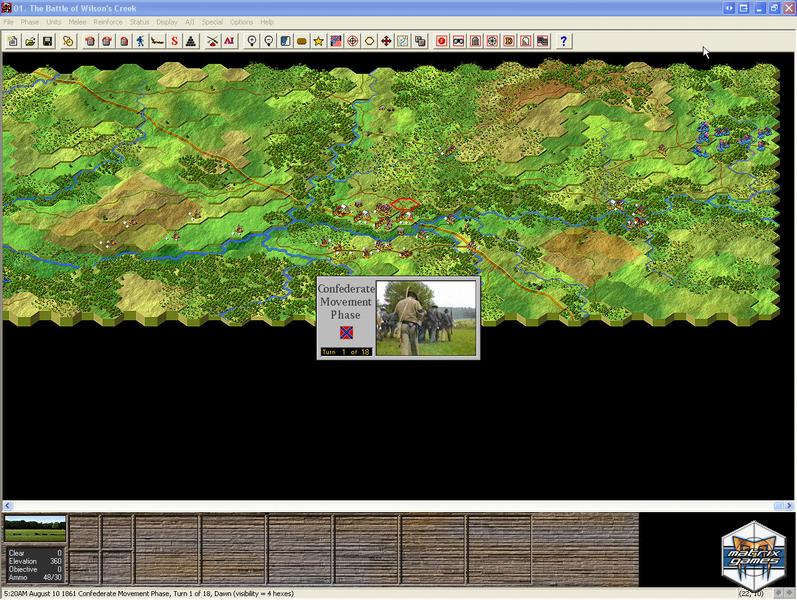Click the horizontal map scrollbar
The width and height of the screenshot is (797, 600).
tap(398, 505)
